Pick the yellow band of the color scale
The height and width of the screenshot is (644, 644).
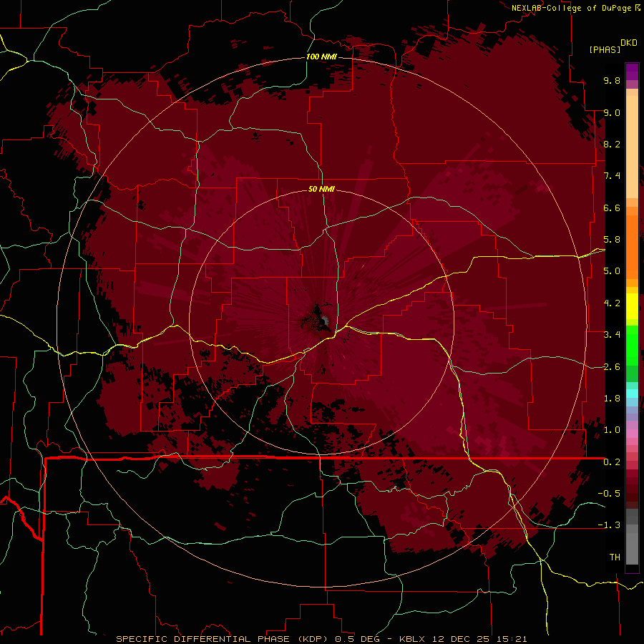point(632,306)
